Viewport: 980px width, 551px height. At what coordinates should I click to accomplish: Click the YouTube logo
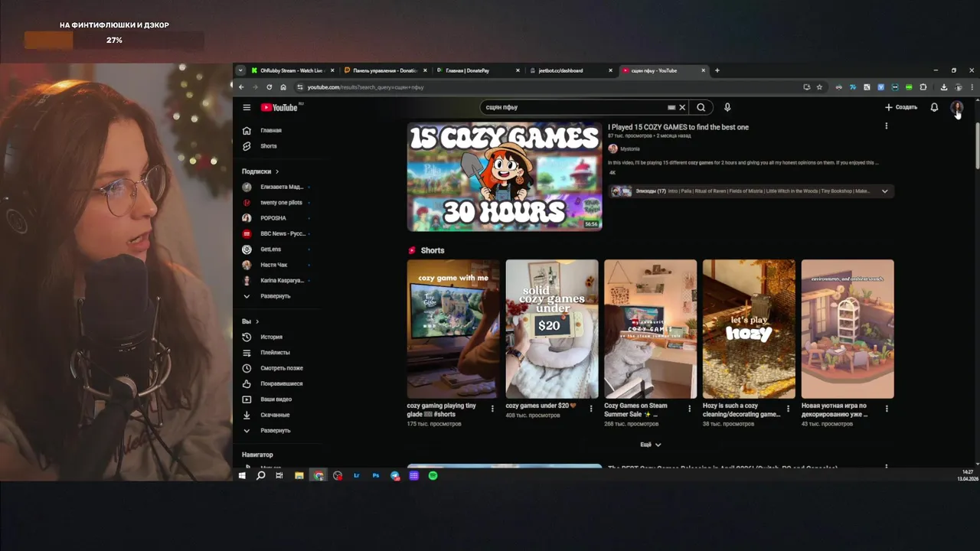coord(279,107)
